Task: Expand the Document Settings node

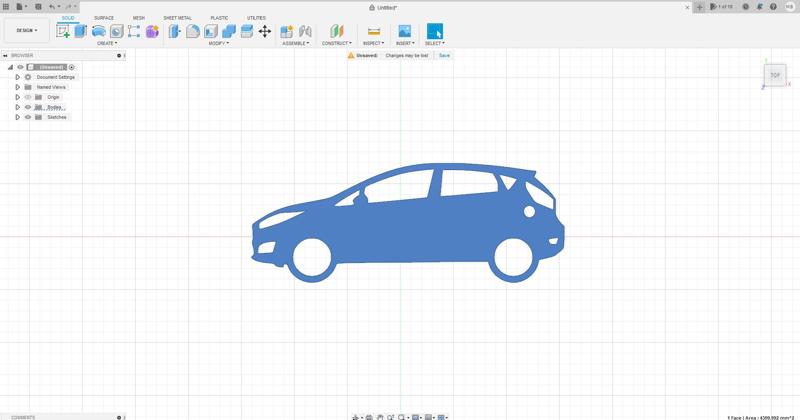Action: coord(17,77)
